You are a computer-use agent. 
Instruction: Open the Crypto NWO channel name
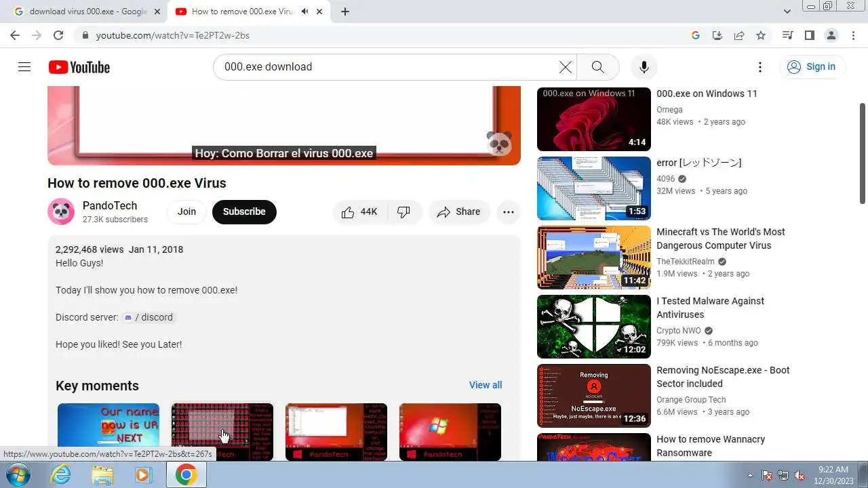point(679,331)
